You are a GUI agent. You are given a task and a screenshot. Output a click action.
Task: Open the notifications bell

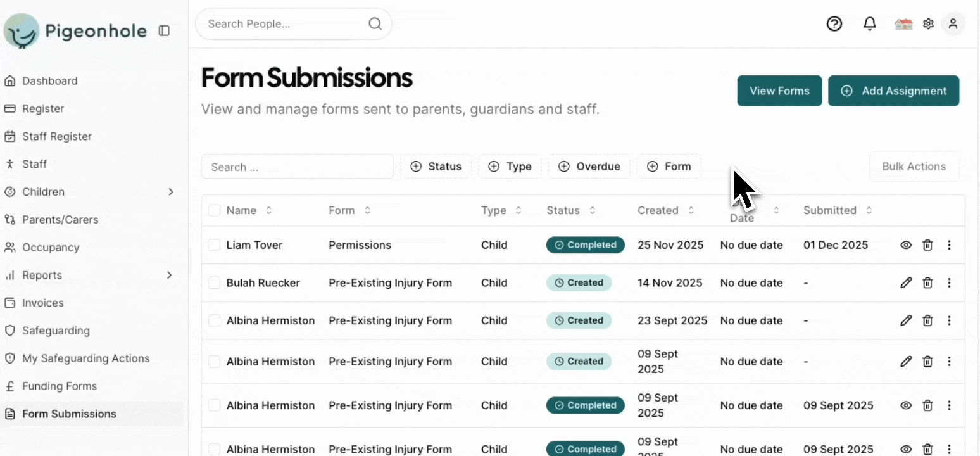[870, 24]
